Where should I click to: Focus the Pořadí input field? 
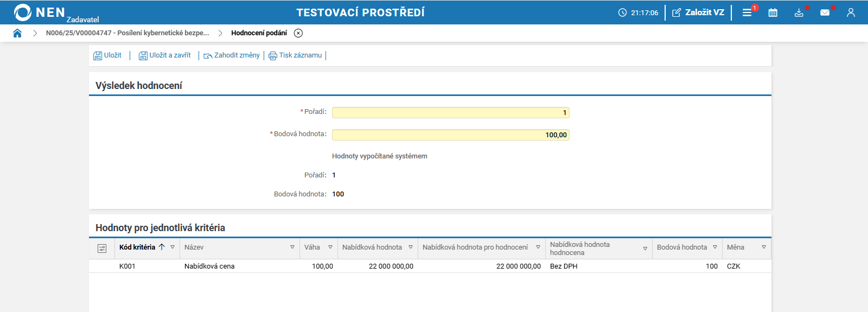(x=450, y=112)
